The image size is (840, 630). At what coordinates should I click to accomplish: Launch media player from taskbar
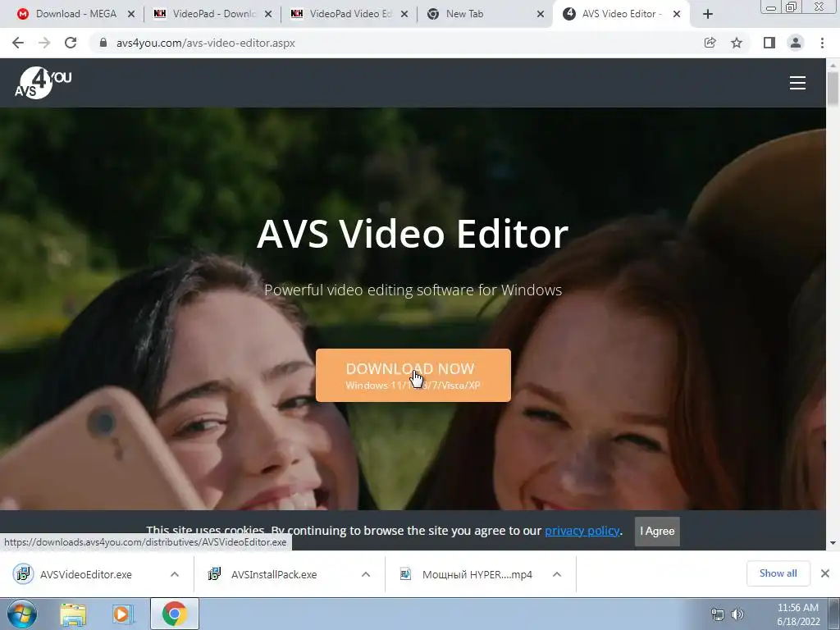[122, 614]
